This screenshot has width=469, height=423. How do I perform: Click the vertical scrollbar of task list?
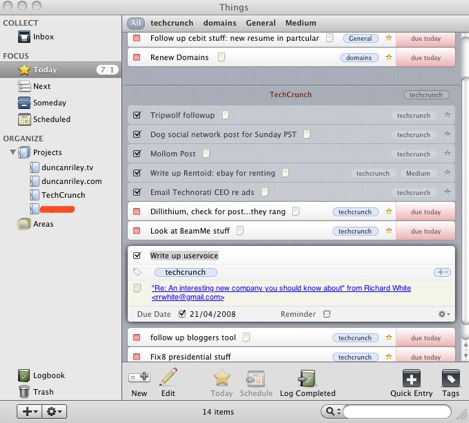pos(466,200)
